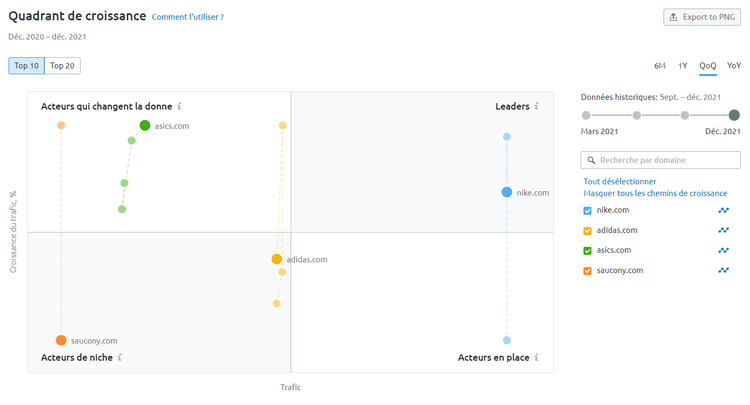Screen dimensions: 750x405
Task: Click the Quadrant de croissance title
Action: 77,16
